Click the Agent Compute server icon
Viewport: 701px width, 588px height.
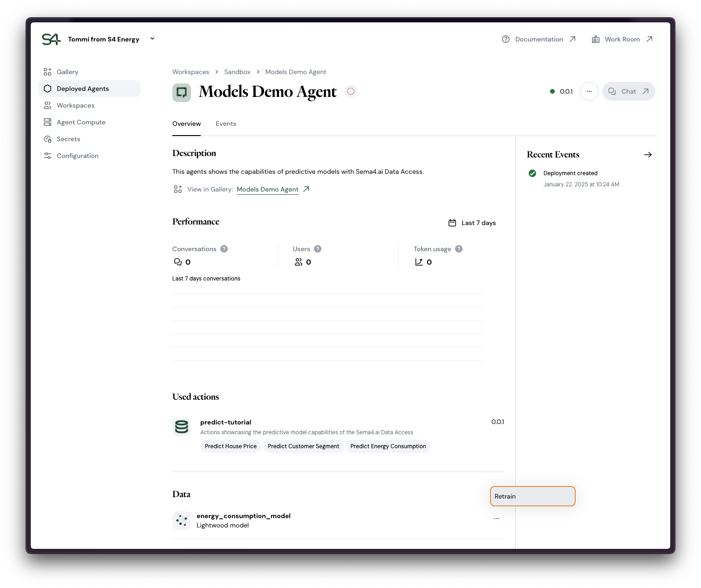click(x=48, y=122)
